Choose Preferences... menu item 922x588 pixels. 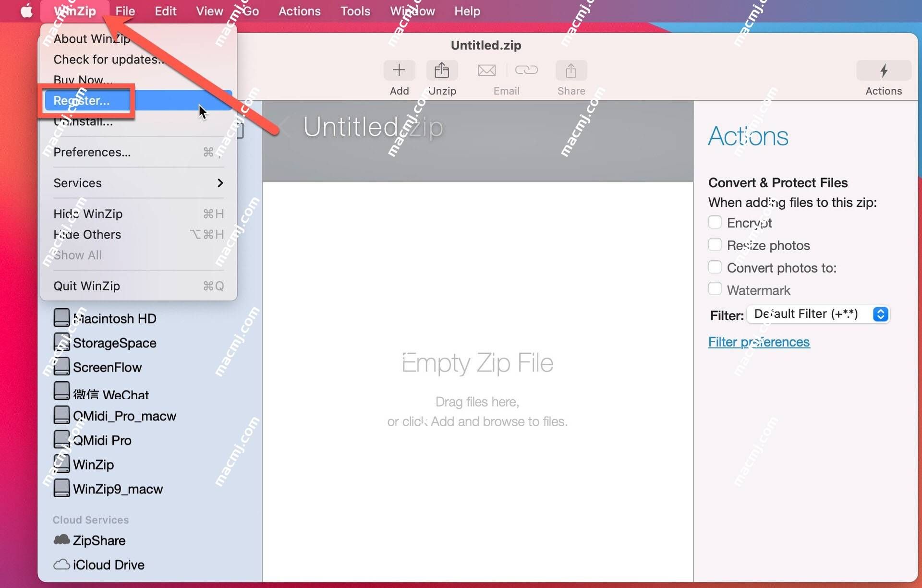[139, 152]
